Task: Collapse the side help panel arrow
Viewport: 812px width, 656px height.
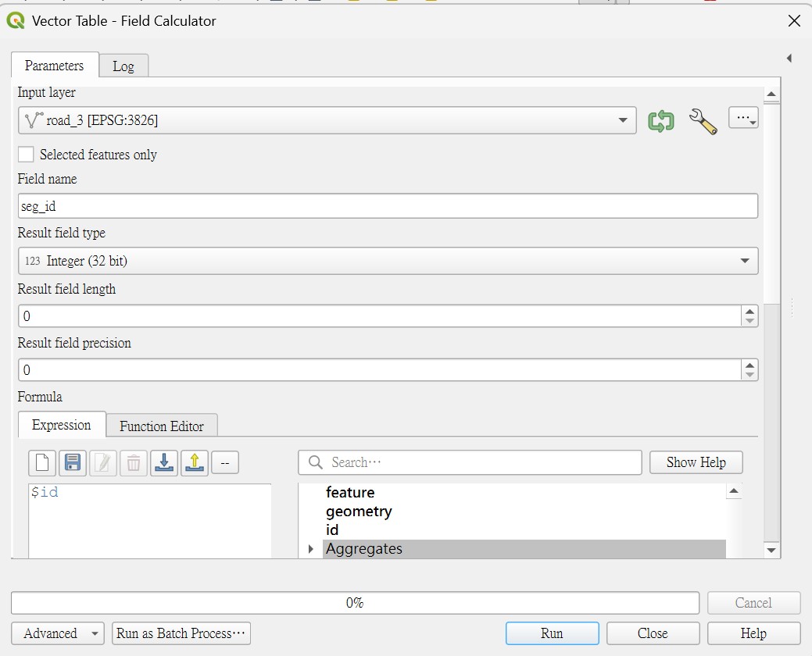Action: click(789, 58)
